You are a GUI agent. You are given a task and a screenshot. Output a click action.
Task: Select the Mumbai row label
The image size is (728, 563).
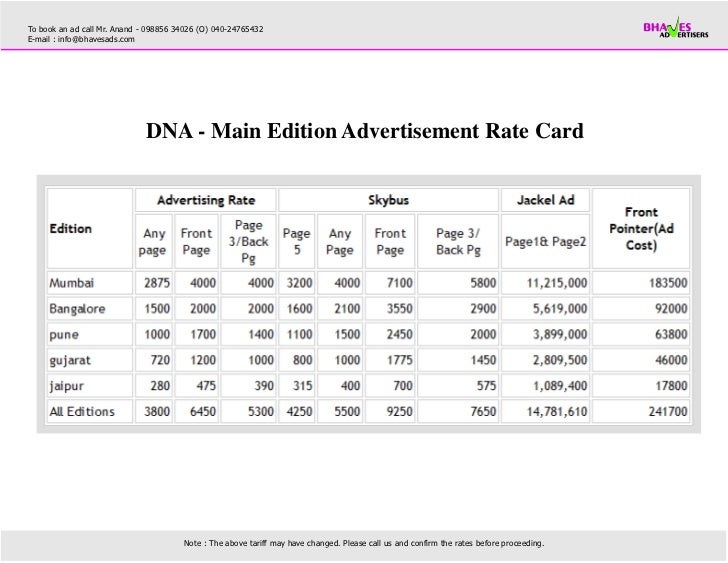point(72,283)
